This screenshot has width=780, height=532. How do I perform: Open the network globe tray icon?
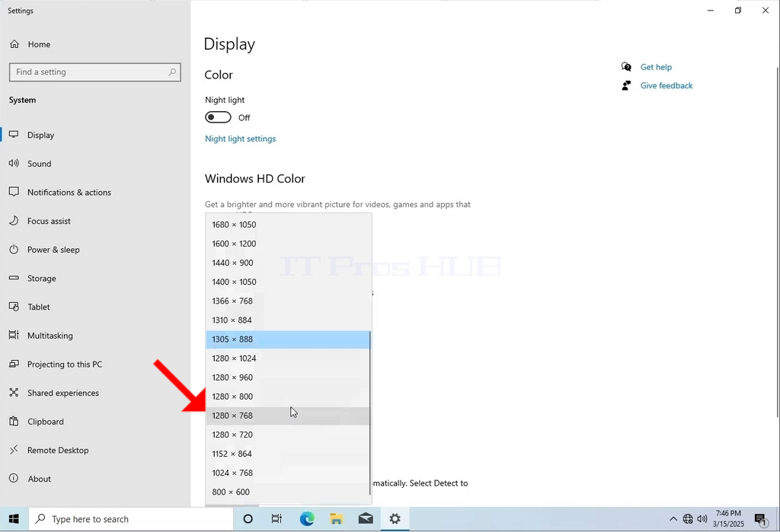[x=688, y=519]
